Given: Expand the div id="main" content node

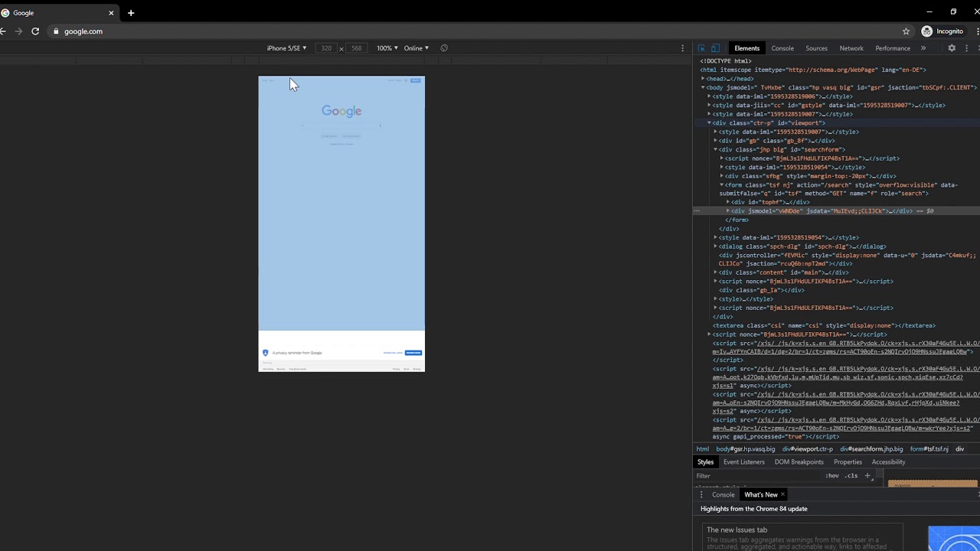Looking at the screenshot, I should point(715,272).
